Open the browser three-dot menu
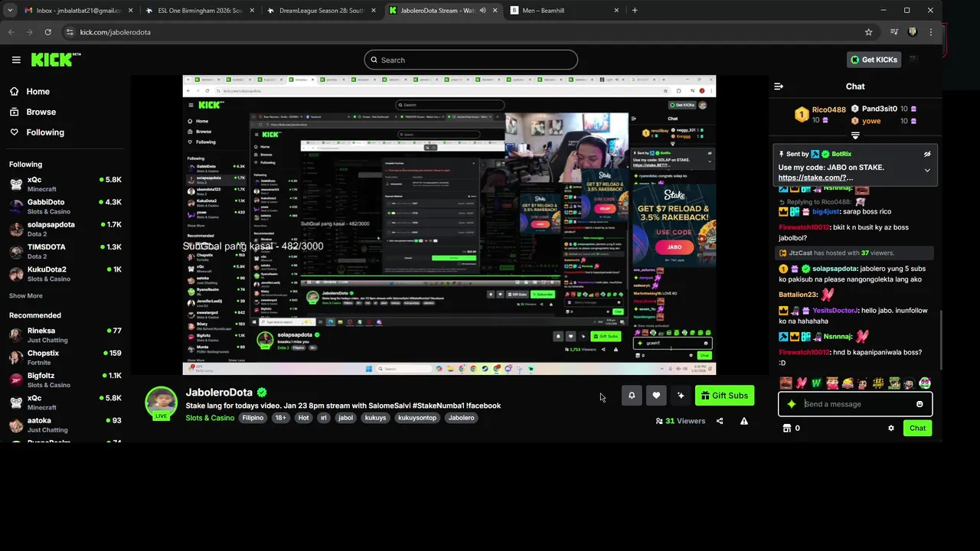Screen dimensions: 980x551 click(931, 32)
